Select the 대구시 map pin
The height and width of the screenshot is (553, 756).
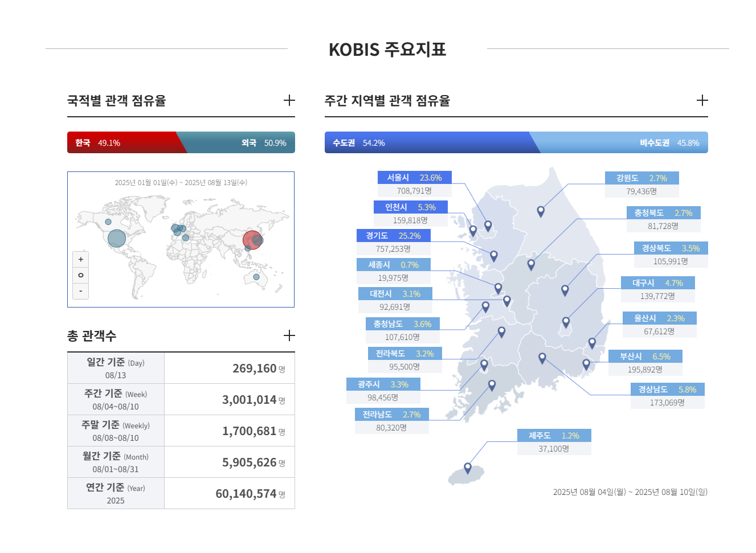click(x=565, y=289)
